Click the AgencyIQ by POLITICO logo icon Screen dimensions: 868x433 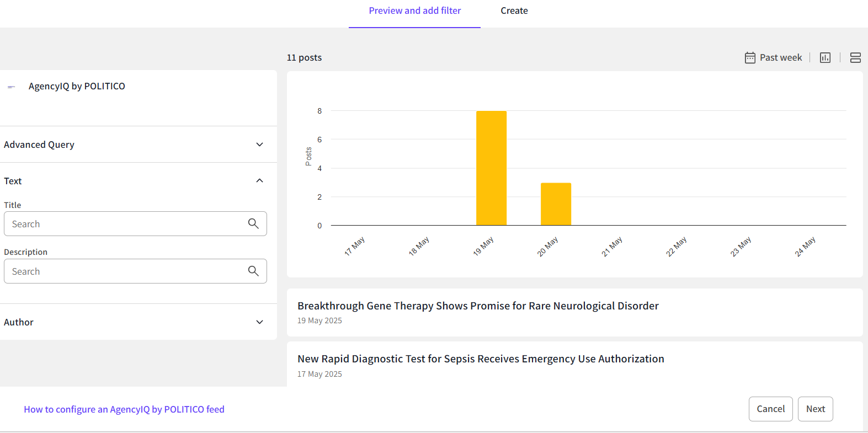(12, 87)
